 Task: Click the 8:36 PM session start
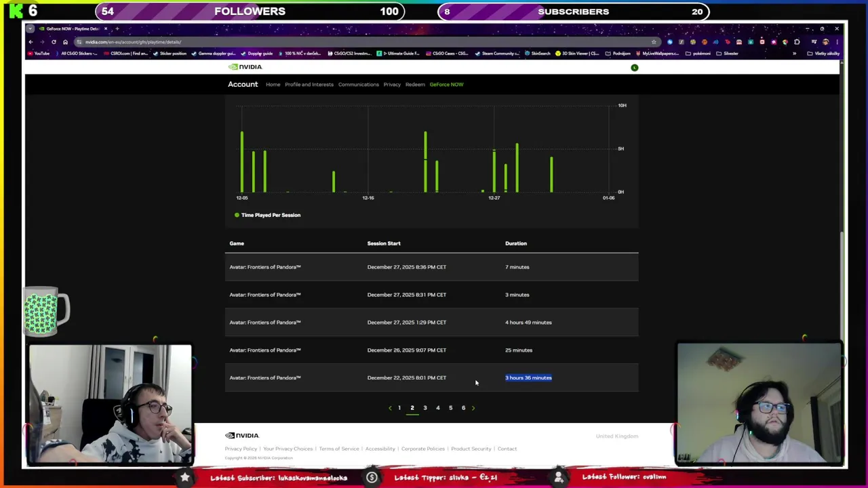(x=407, y=267)
